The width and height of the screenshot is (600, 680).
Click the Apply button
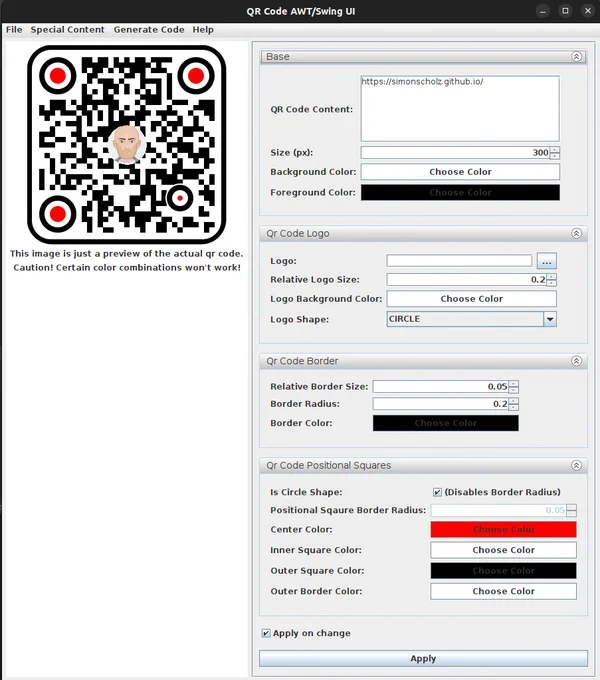pos(423,658)
